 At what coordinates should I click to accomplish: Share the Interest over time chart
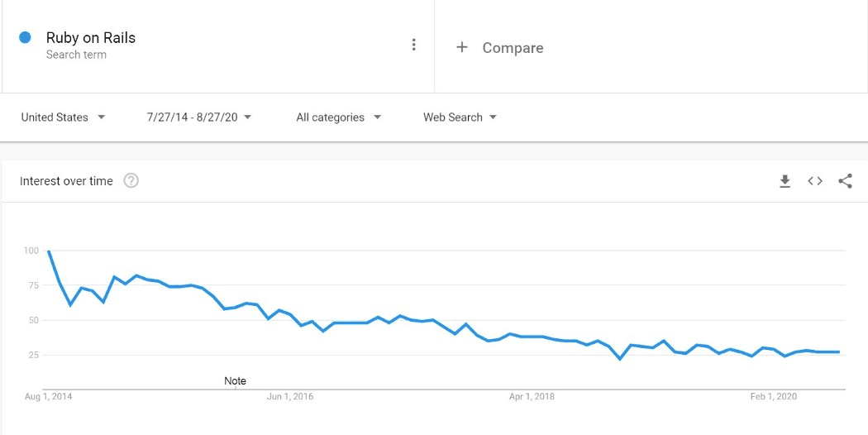coord(845,181)
